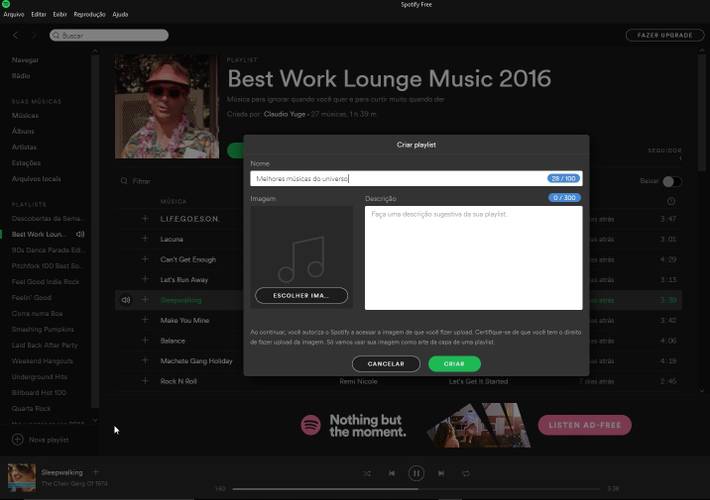The height and width of the screenshot is (500, 710).
Task: Open Estações in the sidebar
Action: 26,163
